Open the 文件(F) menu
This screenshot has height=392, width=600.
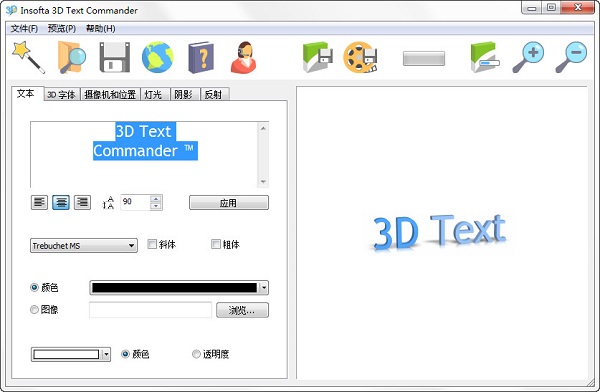pos(24,28)
